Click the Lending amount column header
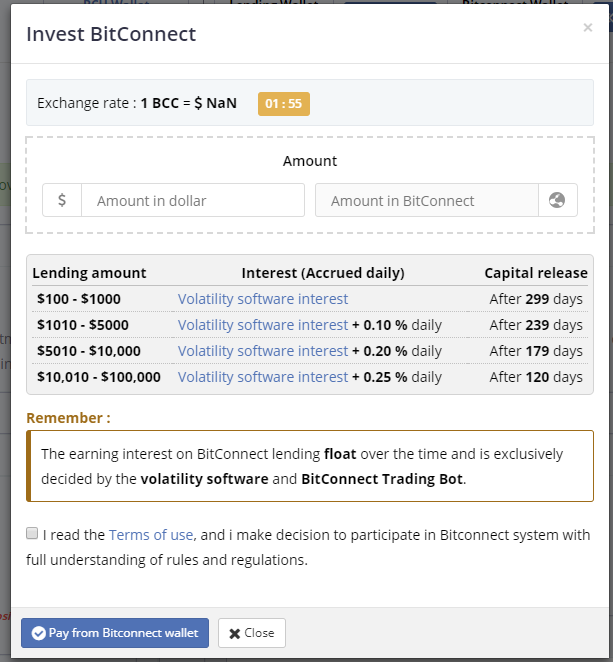Image resolution: width=614 pixels, height=662 pixels. [x=89, y=273]
